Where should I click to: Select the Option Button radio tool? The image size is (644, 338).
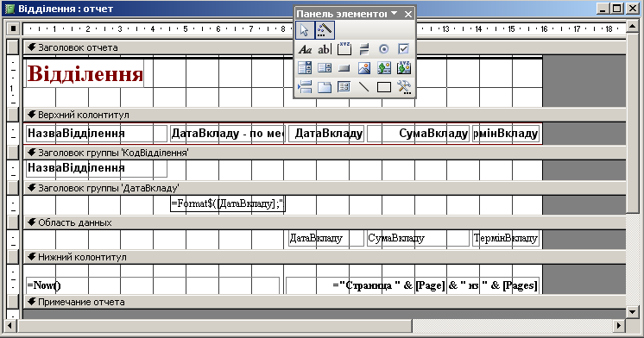coord(383,49)
